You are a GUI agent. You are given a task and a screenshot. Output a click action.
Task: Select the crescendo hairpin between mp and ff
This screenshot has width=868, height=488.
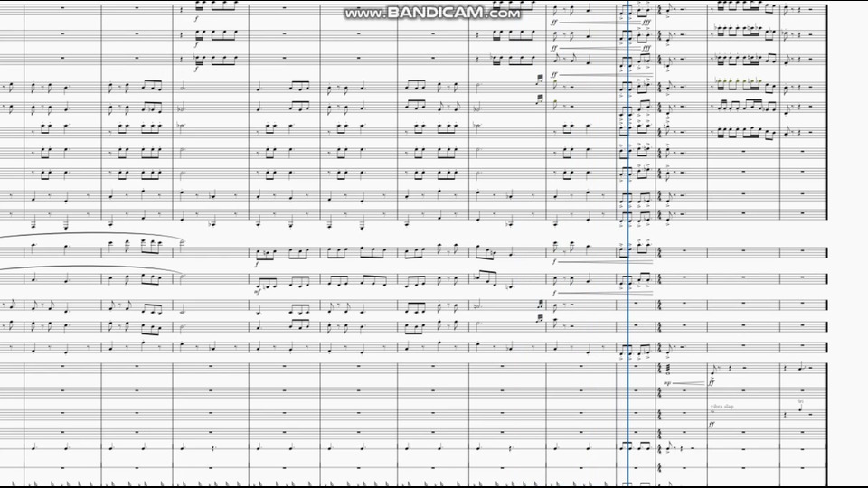click(690, 383)
